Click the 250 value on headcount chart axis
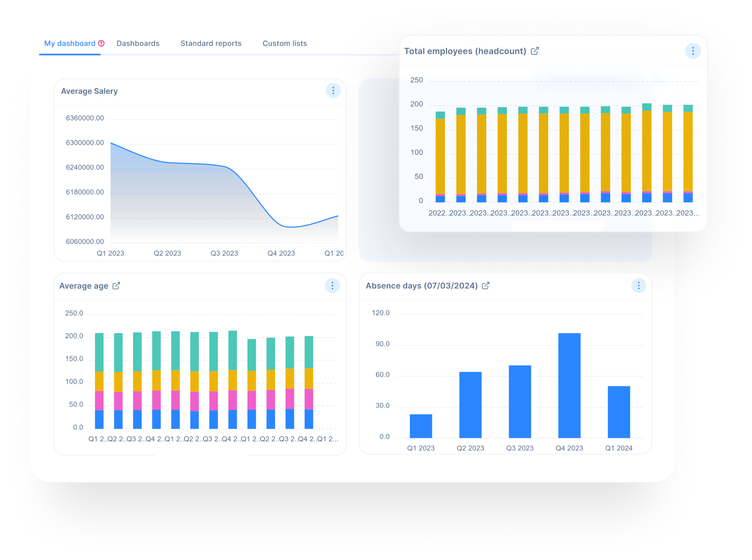The width and height of the screenshot is (752, 560). (x=417, y=80)
